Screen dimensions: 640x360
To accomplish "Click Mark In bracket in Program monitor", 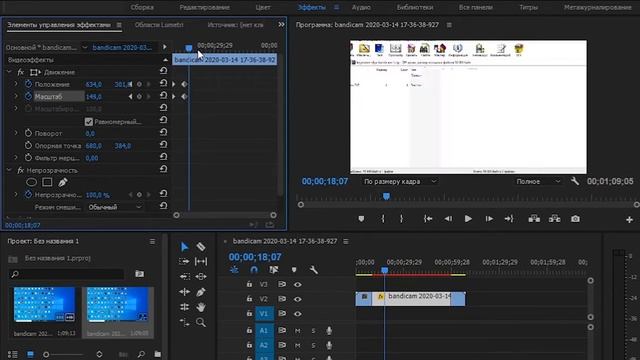I will click(x=383, y=219).
